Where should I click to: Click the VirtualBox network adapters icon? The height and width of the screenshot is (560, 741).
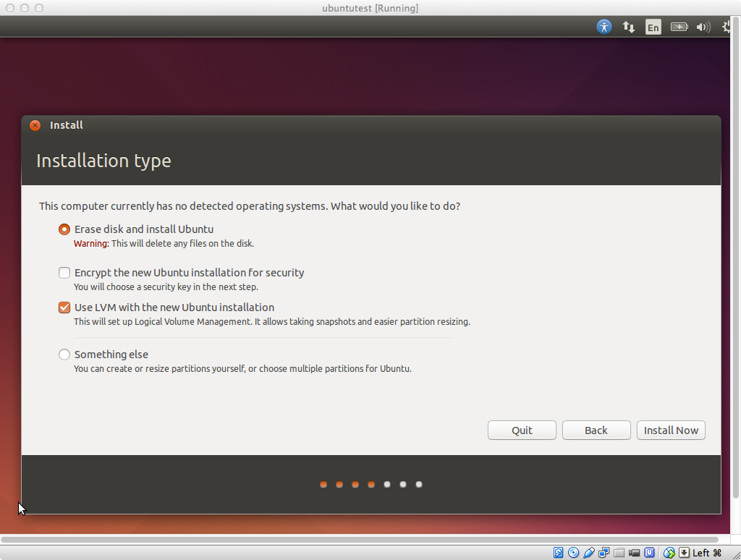coord(604,553)
